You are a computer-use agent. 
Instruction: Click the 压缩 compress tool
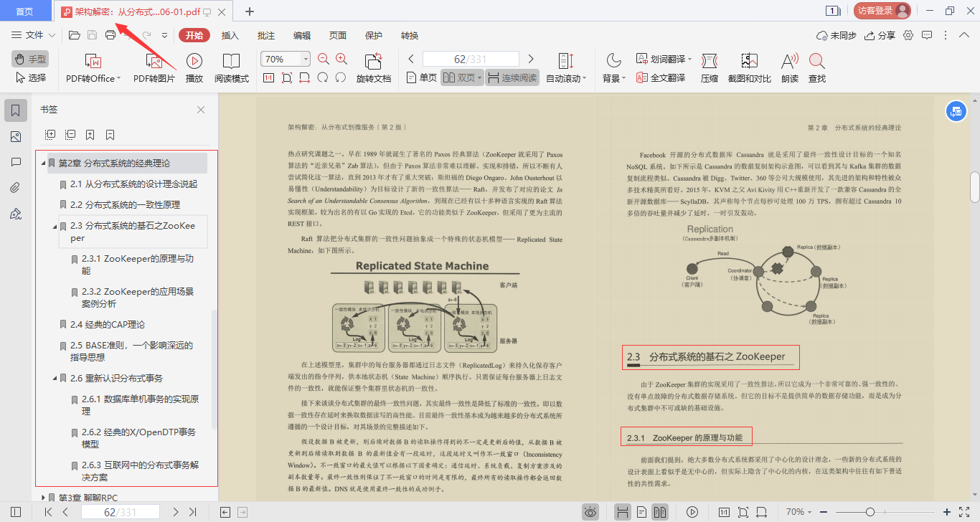click(x=710, y=69)
